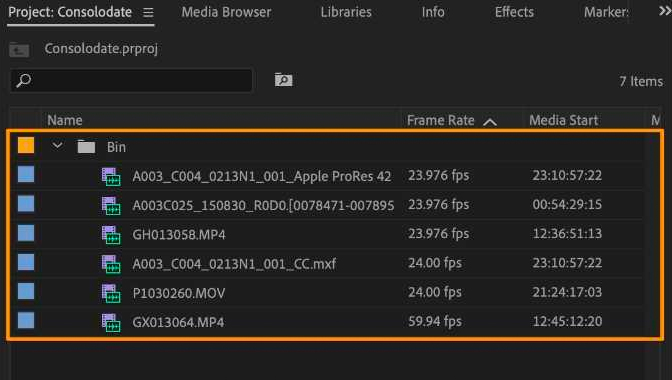The image size is (672, 380).
Task: Click the magnifier icon in search field
Action: 24,80
